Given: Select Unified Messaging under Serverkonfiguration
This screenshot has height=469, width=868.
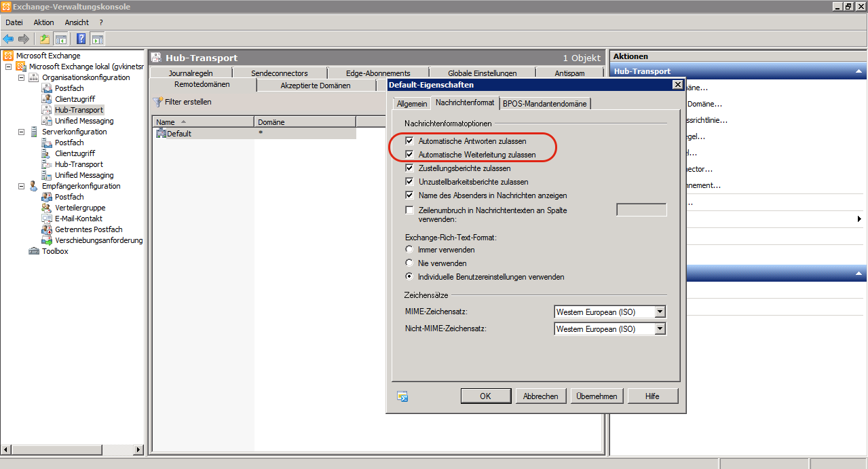Looking at the screenshot, I should point(84,175).
